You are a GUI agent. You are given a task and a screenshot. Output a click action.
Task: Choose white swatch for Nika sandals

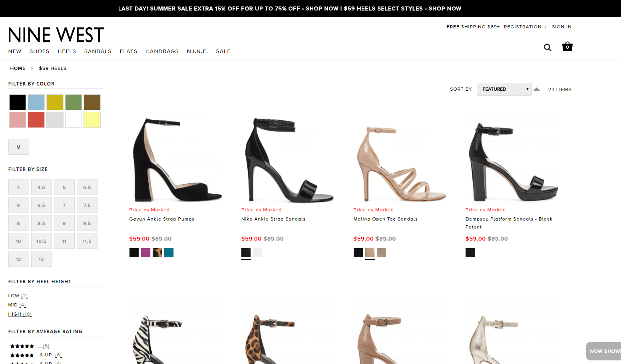[258, 253]
